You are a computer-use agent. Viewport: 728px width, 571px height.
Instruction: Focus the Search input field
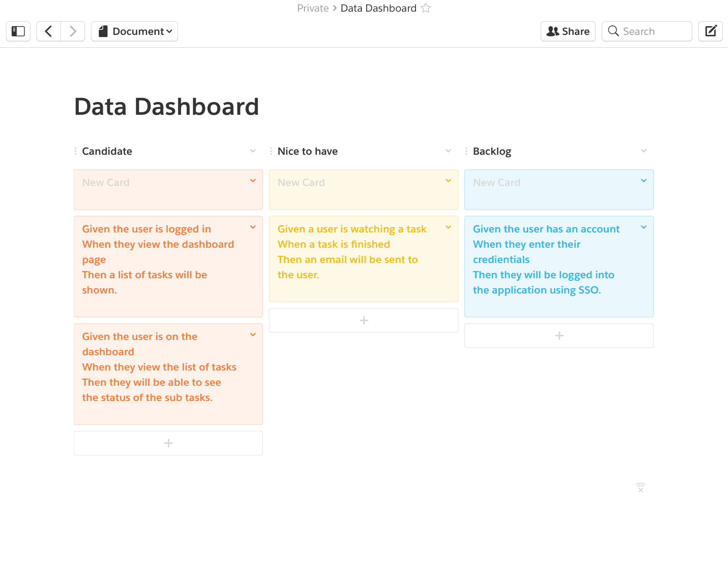click(647, 31)
